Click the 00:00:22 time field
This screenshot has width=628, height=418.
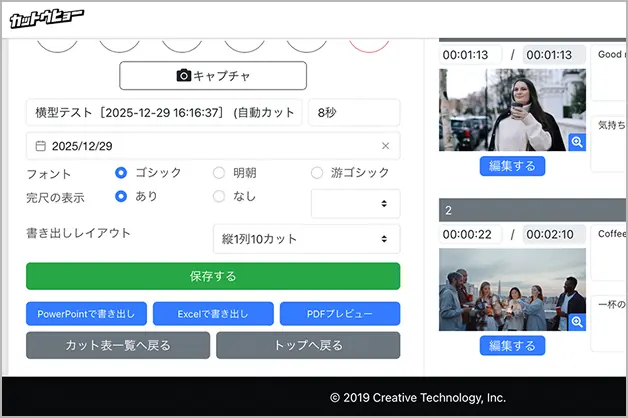point(470,234)
